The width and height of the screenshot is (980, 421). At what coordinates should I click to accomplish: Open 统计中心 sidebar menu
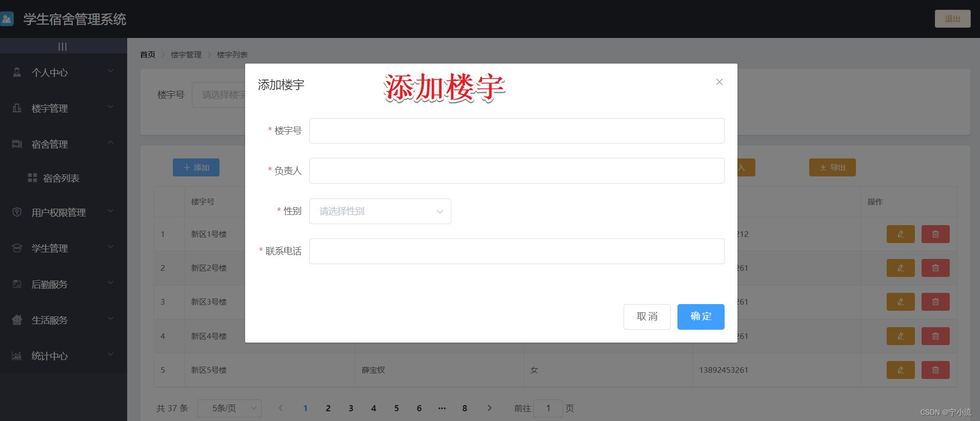[64, 356]
